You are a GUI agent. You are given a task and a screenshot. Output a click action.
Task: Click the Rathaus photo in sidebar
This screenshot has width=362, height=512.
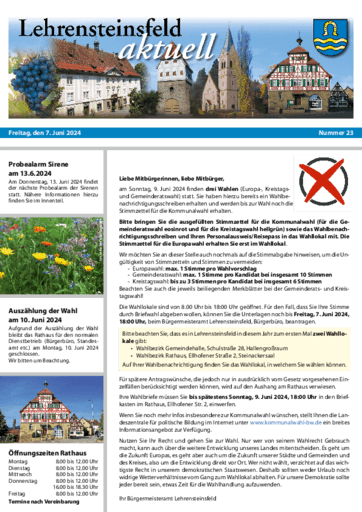[52, 409]
